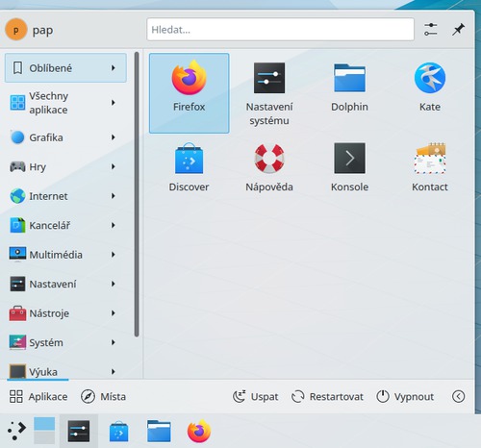Pin the launcher open with the pin icon
This screenshot has height=448, width=481.
pos(458,30)
